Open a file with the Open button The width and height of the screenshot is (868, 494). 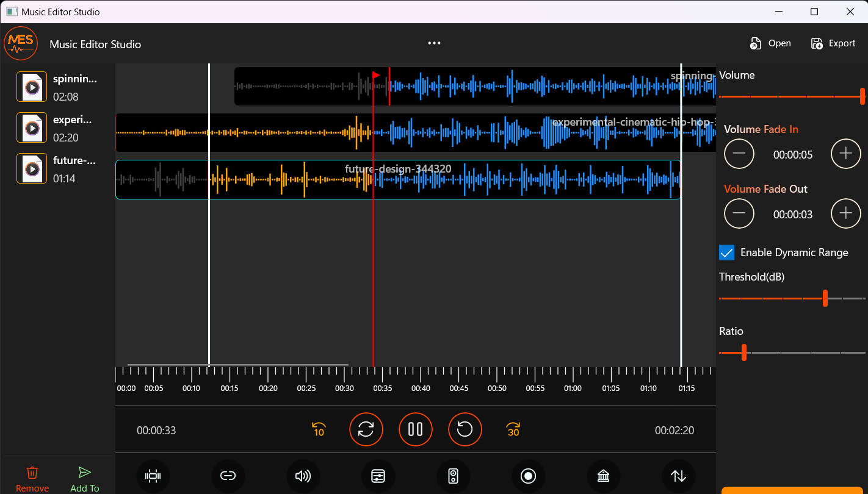(x=770, y=43)
